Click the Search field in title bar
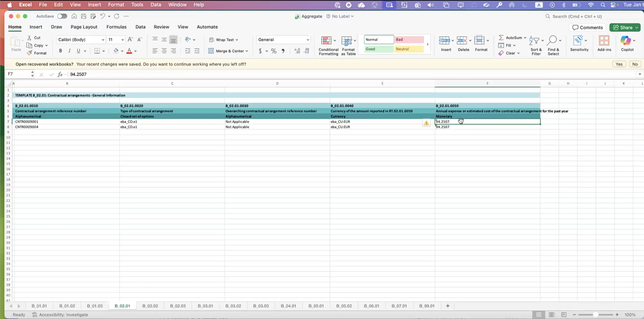Viewport: 644px width, 319px height. pos(592,16)
